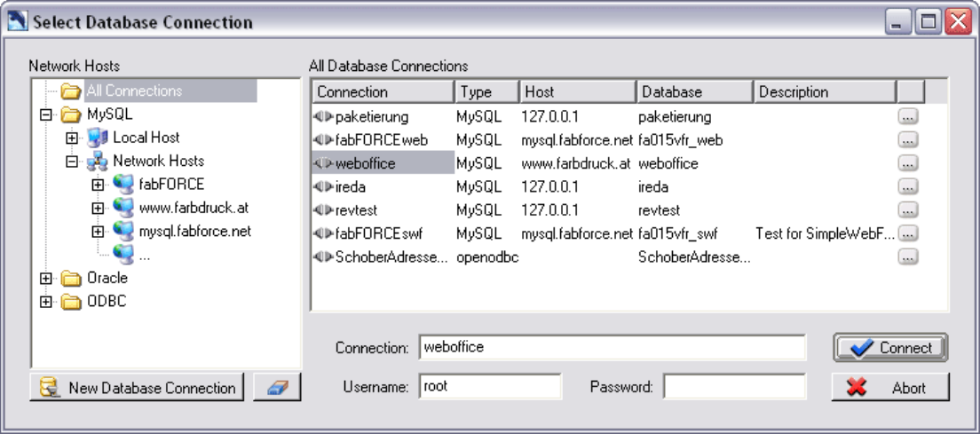Click the New Database Connection button
This screenshot has height=434, width=980.
(x=137, y=387)
